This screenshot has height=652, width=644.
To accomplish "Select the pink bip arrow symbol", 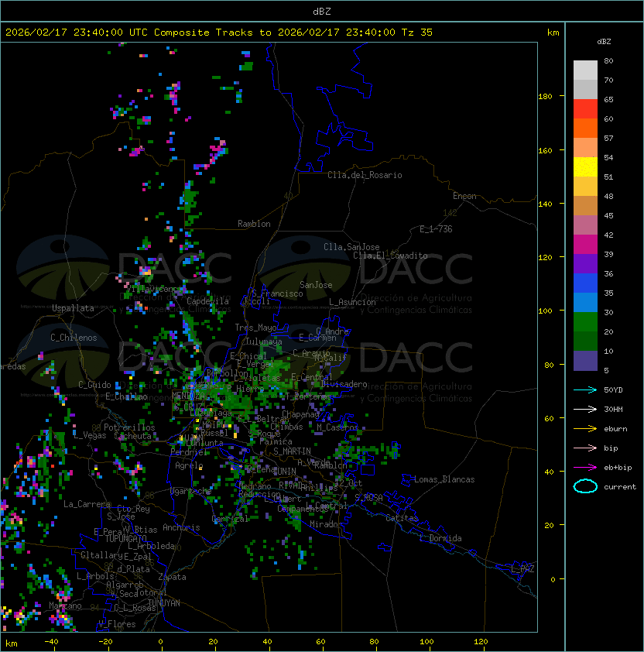I will pyautogui.click(x=585, y=448).
